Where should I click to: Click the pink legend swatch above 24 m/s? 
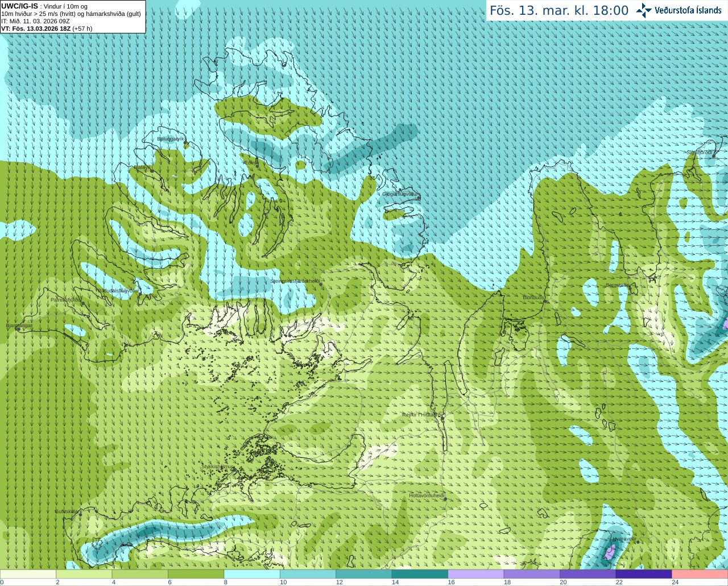[700, 574]
